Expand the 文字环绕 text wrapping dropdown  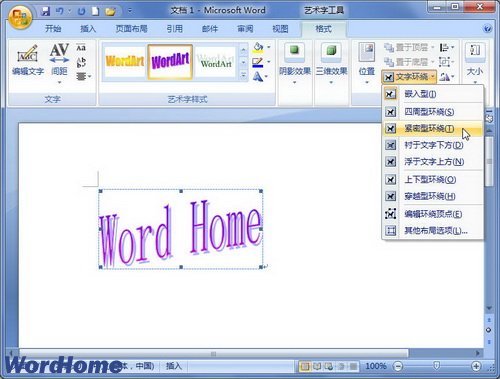pos(409,77)
